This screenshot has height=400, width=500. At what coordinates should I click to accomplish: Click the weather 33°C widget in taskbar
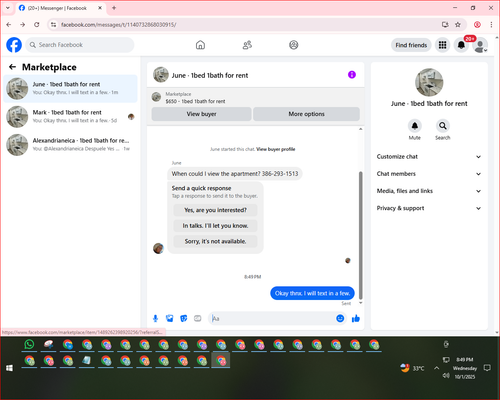point(413,368)
